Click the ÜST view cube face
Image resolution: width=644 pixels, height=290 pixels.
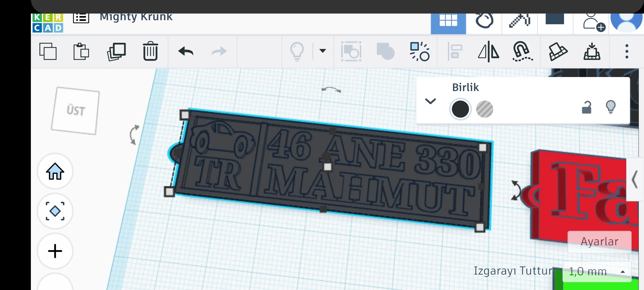point(76,111)
